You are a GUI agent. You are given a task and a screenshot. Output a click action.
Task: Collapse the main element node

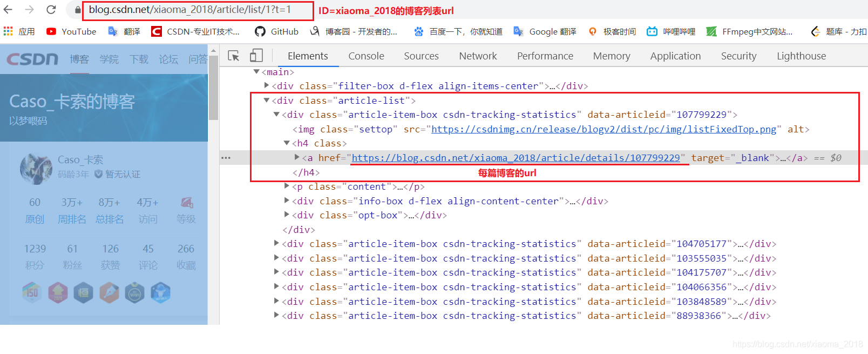click(256, 71)
